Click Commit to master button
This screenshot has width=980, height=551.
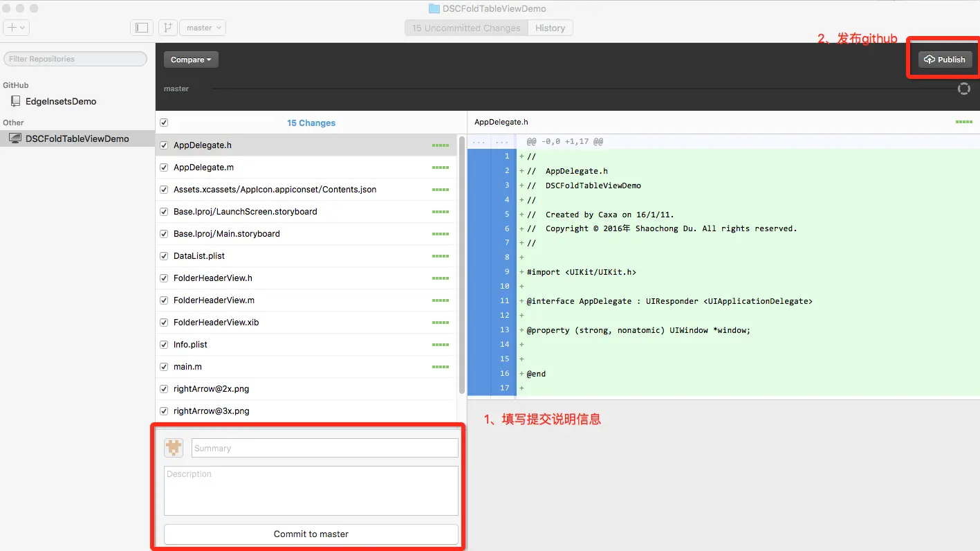tap(311, 534)
